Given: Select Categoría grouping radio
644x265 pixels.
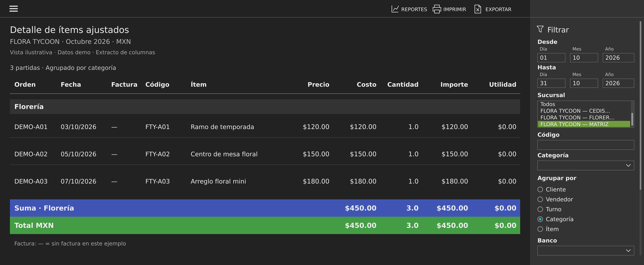Looking at the screenshot, I should pyautogui.click(x=540, y=219).
